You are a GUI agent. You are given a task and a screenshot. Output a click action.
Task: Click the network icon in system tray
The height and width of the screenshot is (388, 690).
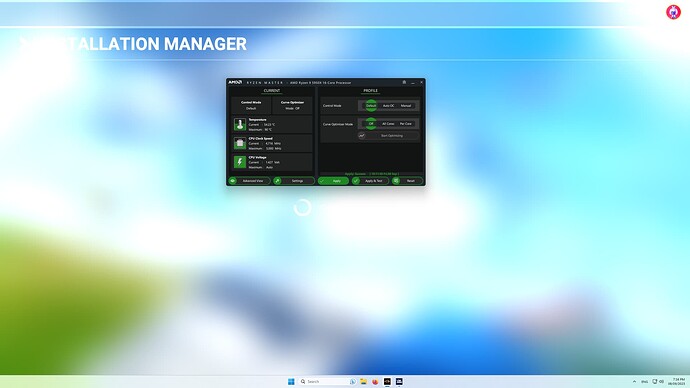[x=654, y=381]
